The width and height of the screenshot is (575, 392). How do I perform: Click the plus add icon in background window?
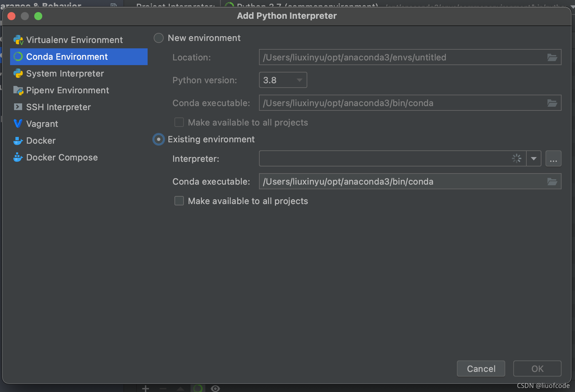coord(146,388)
